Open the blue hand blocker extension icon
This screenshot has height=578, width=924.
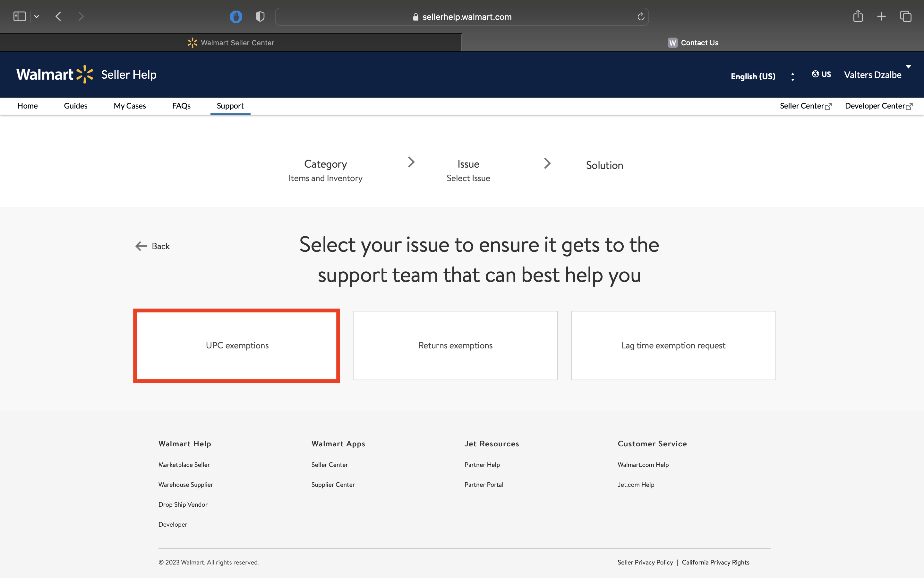236,16
